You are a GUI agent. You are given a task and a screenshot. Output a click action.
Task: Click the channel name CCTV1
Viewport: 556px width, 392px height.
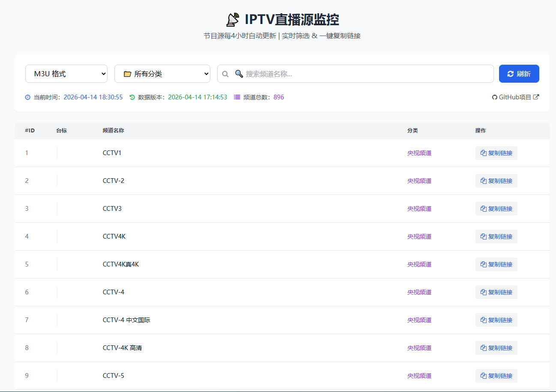tap(112, 153)
